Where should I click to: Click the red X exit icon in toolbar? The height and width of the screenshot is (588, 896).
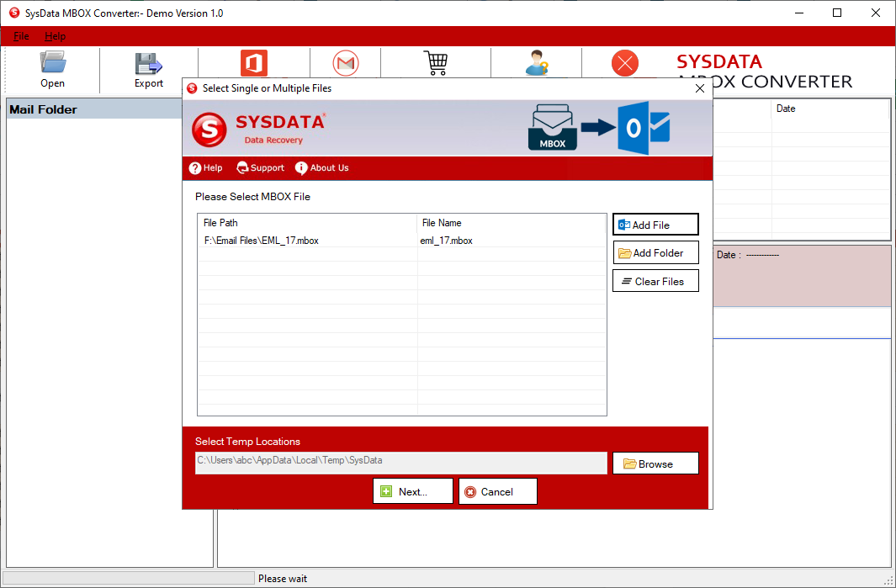(x=624, y=63)
